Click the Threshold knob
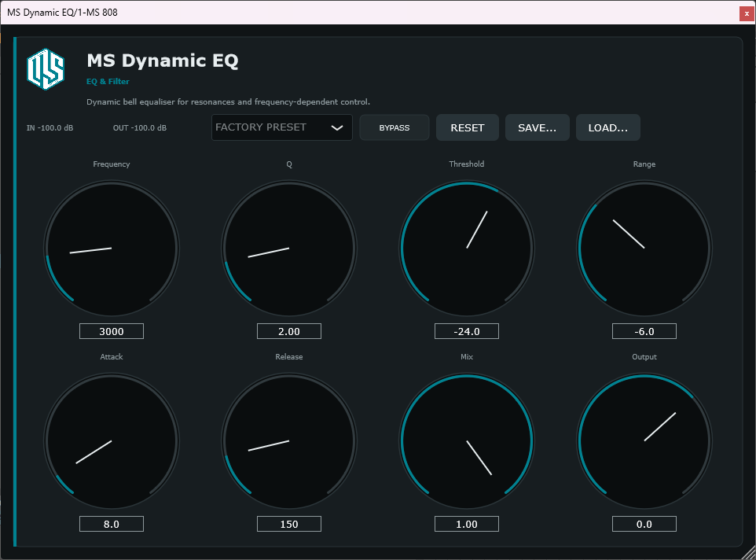756x560 pixels. point(467,248)
